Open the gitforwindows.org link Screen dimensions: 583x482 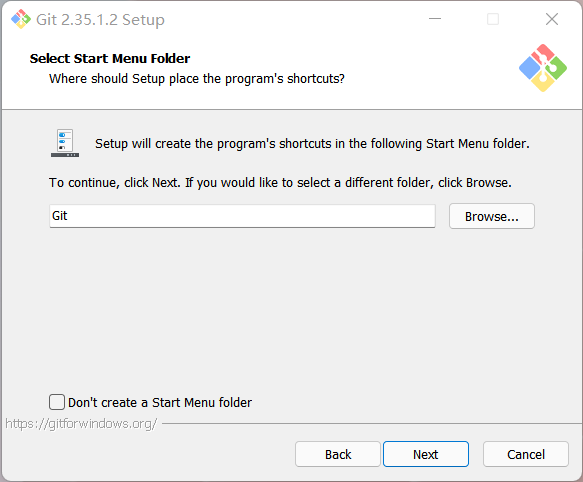(81, 424)
